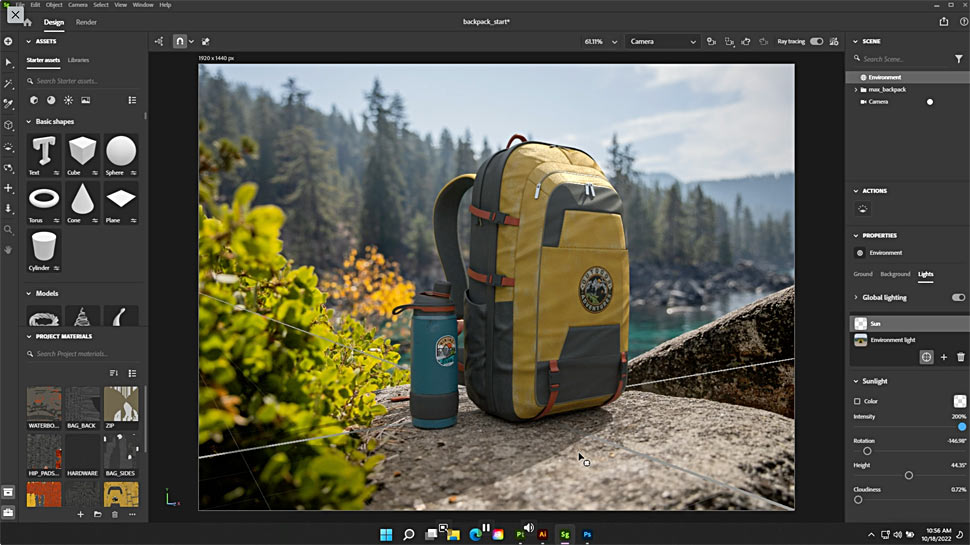
Task: Select the Select tool arrow
Action: pyautogui.click(x=8, y=62)
